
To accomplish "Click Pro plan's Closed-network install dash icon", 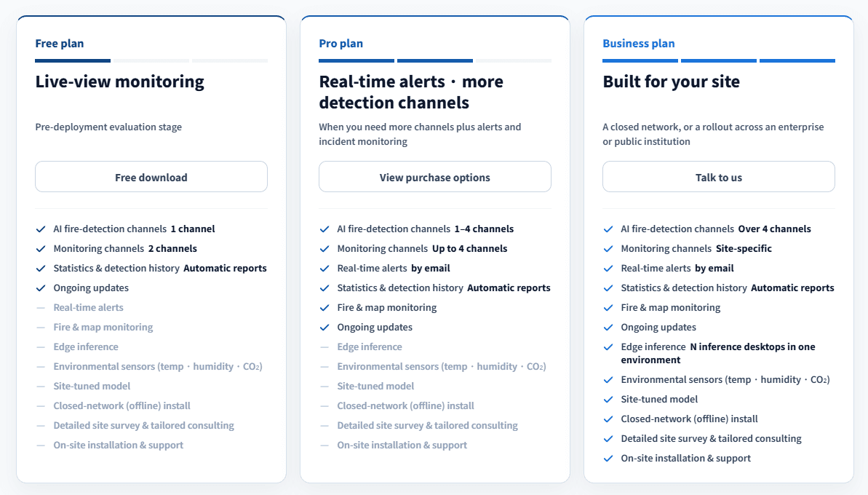I will [324, 406].
